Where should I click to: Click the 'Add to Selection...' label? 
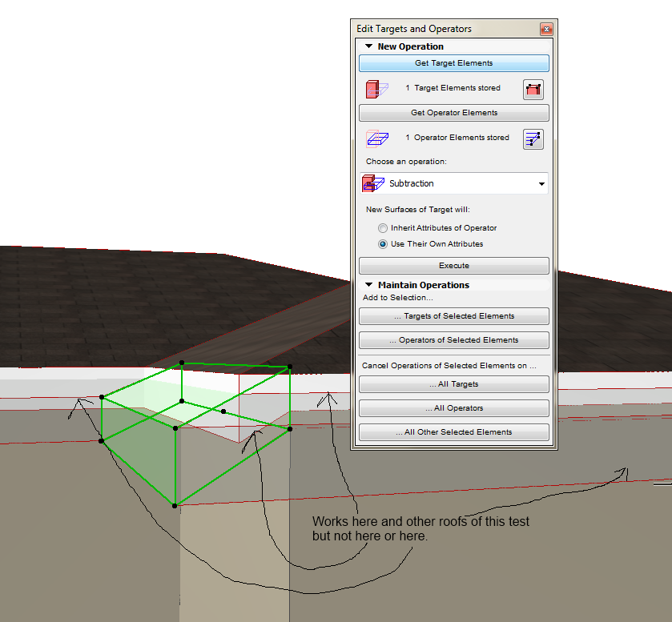[x=398, y=298]
